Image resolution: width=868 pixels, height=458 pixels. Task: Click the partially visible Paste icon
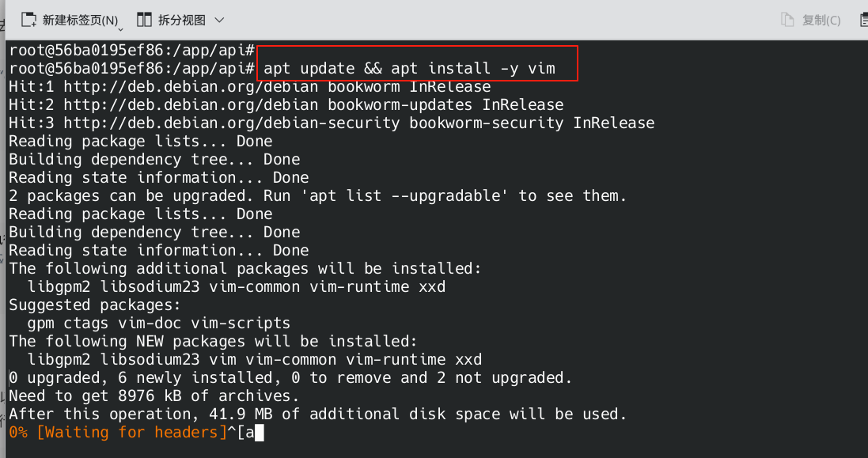863,20
